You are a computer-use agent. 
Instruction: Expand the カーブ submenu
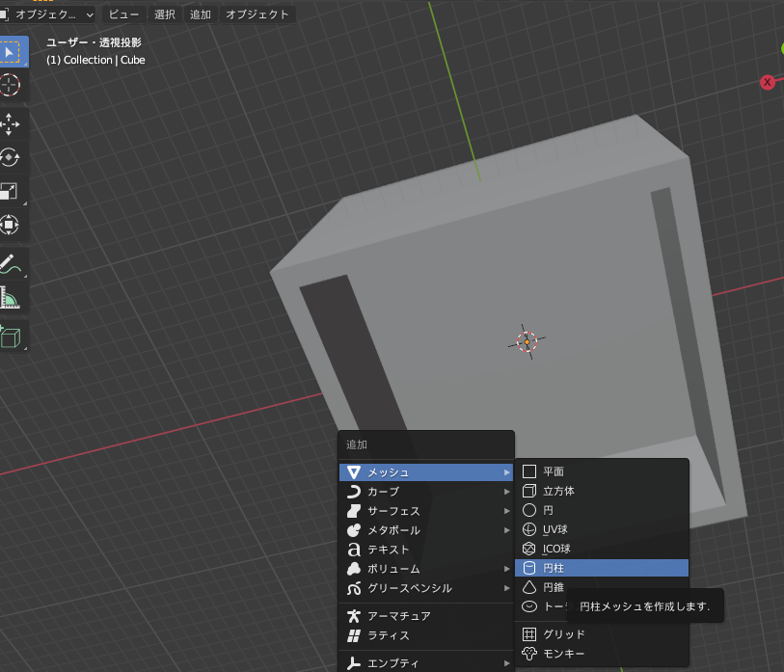pyautogui.click(x=426, y=492)
